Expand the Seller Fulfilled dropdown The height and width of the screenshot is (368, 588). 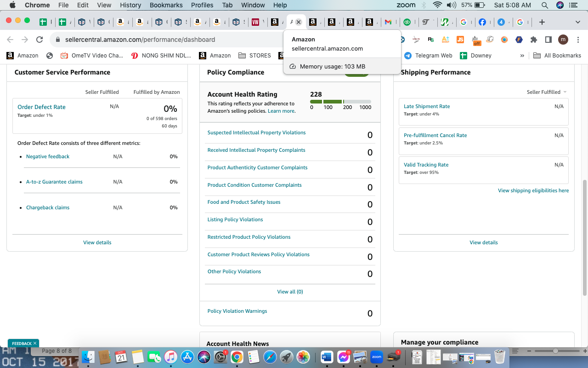(547, 92)
